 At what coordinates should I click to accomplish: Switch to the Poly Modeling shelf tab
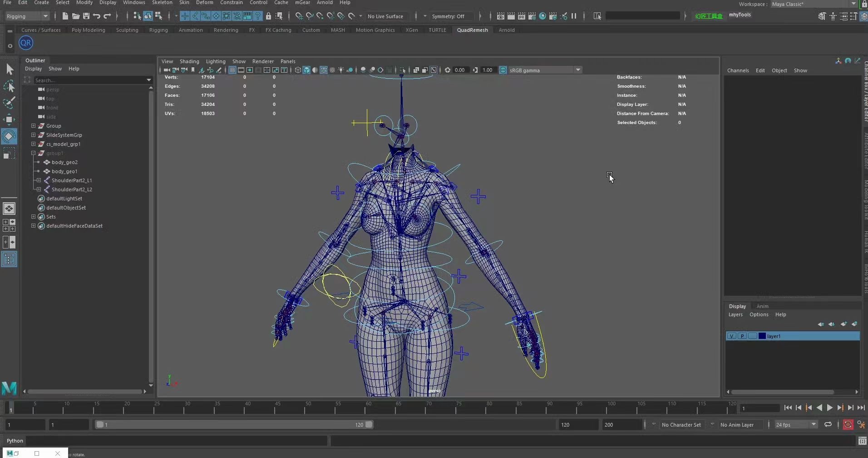88,30
